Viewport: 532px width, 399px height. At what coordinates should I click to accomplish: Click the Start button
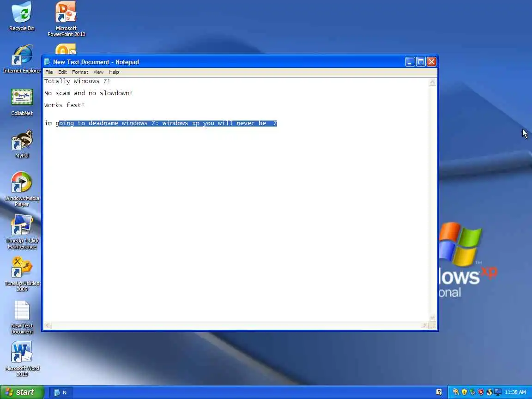tap(22, 392)
